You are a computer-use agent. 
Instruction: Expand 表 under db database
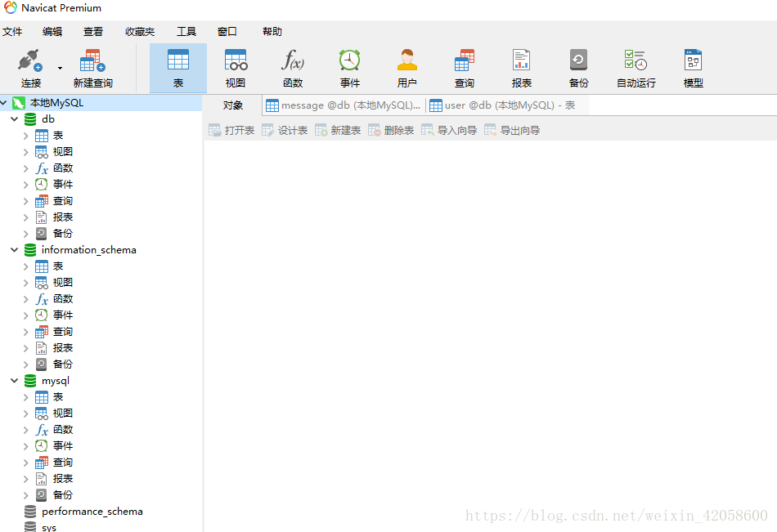[x=26, y=136]
